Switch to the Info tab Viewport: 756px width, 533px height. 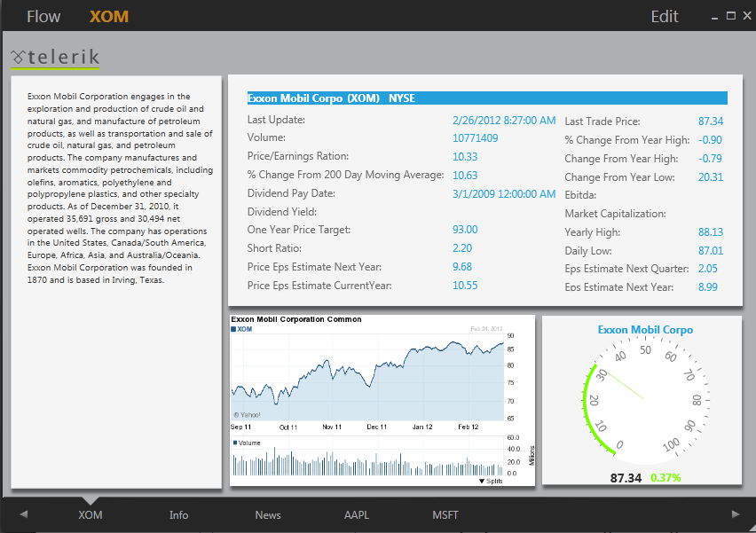(x=178, y=514)
